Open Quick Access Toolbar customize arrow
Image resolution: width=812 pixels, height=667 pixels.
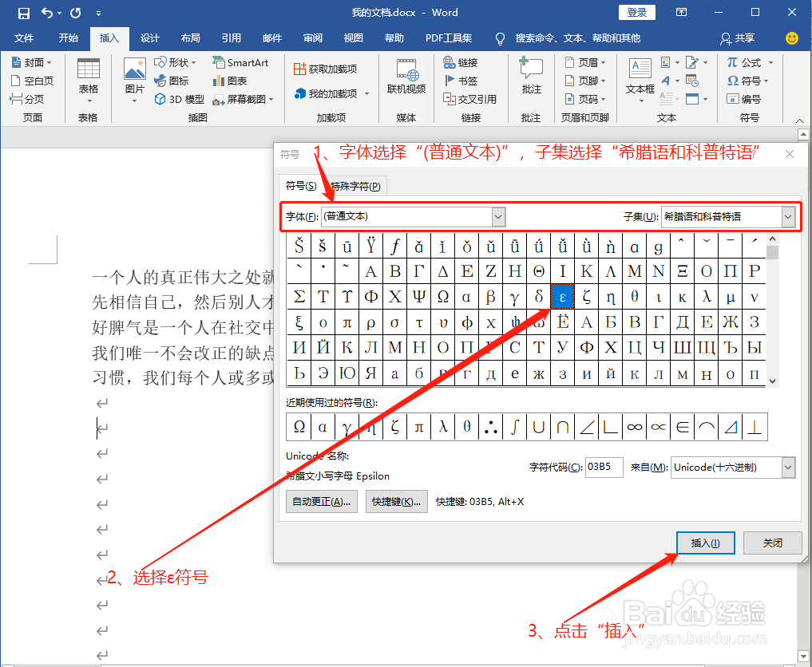coord(98,14)
